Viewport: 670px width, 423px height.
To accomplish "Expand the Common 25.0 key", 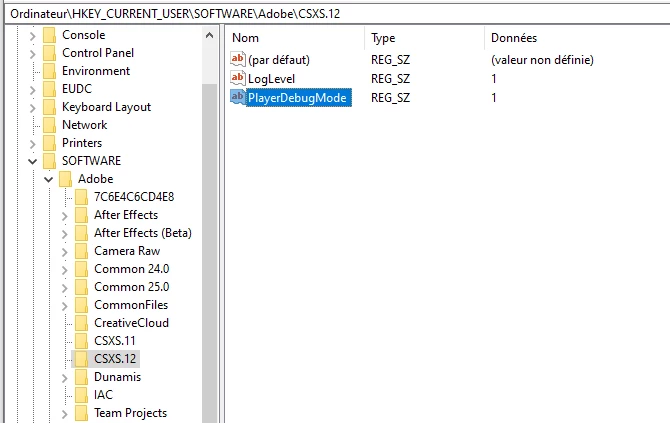I will (65, 288).
